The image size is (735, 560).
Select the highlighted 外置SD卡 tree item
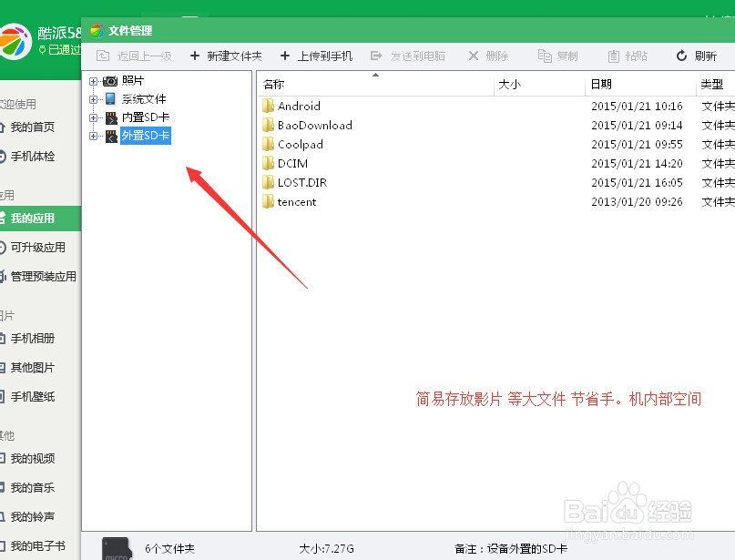(x=146, y=136)
